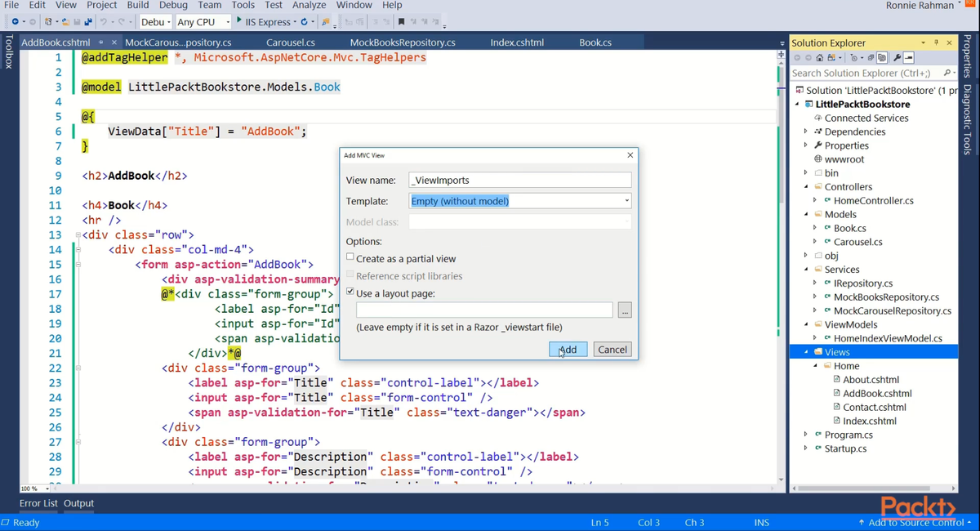Click the Ronnie Rahman account name
The width and height of the screenshot is (980, 531).
(x=920, y=6)
